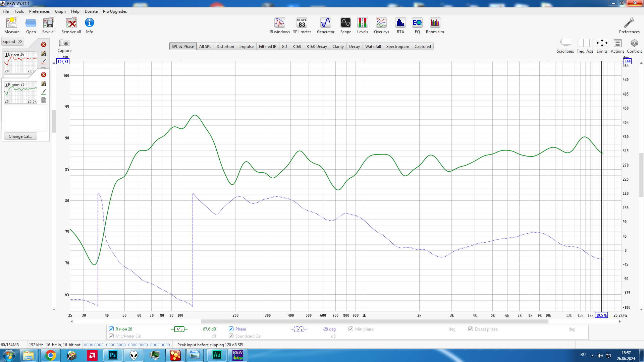The height and width of the screenshot is (362, 644).
Task: Enable the Min phase checkbox
Action: click(x=351, y=329)
